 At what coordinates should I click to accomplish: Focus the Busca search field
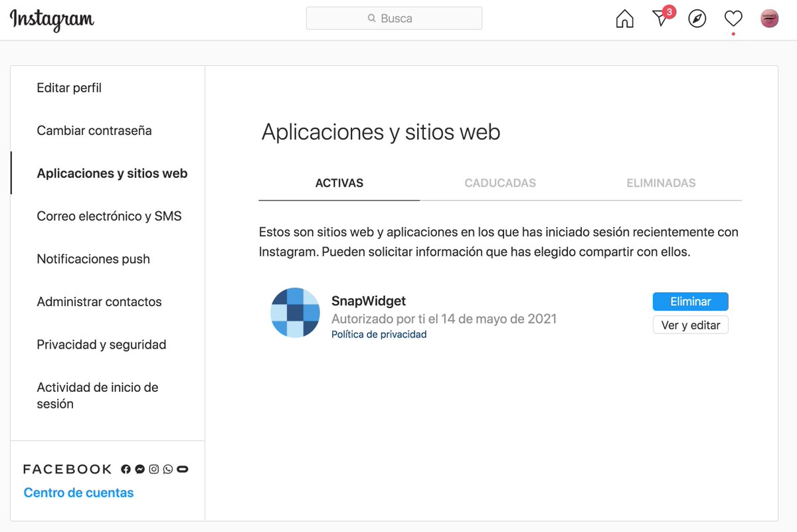tap(394, 19)
